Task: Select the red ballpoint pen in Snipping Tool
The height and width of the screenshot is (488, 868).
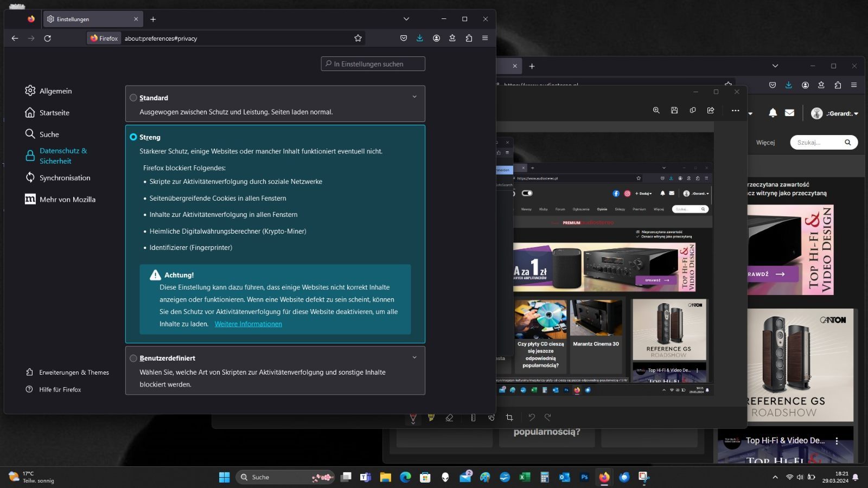Action: 413,418
